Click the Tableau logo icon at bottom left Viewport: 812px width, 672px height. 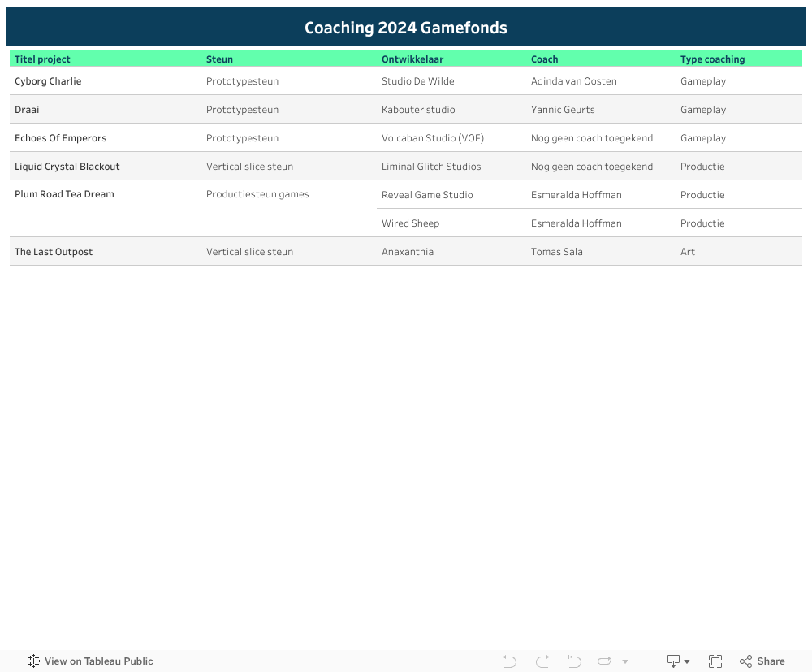coord(33,661)
